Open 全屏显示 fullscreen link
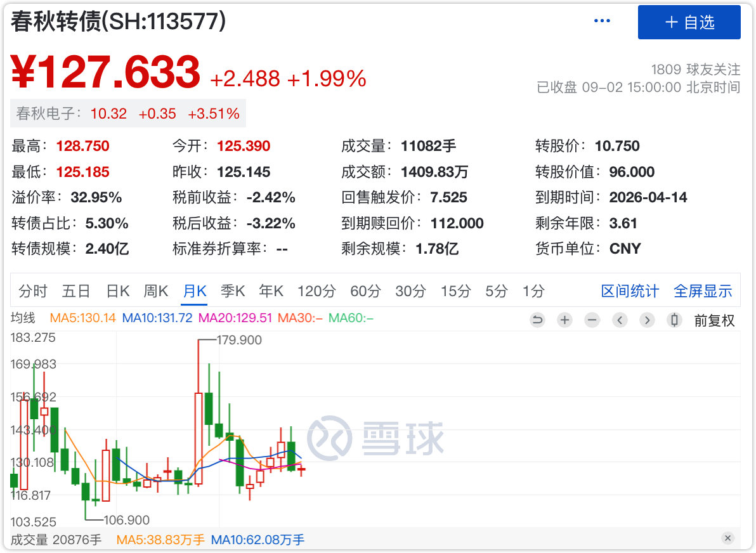756x553 pixels. 703,290
